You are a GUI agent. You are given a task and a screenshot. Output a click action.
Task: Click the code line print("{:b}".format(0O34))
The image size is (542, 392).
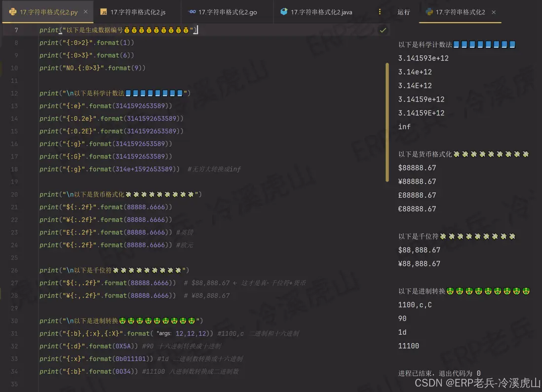tap(88, 372)
